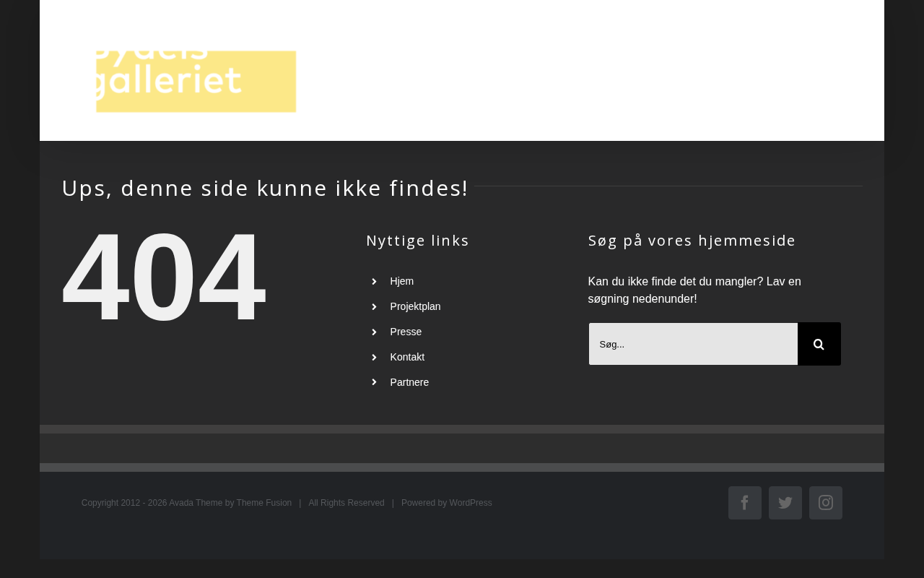Focus the Søg... search field
This screenshot has height=578, width=924.
tap(693, 344)
